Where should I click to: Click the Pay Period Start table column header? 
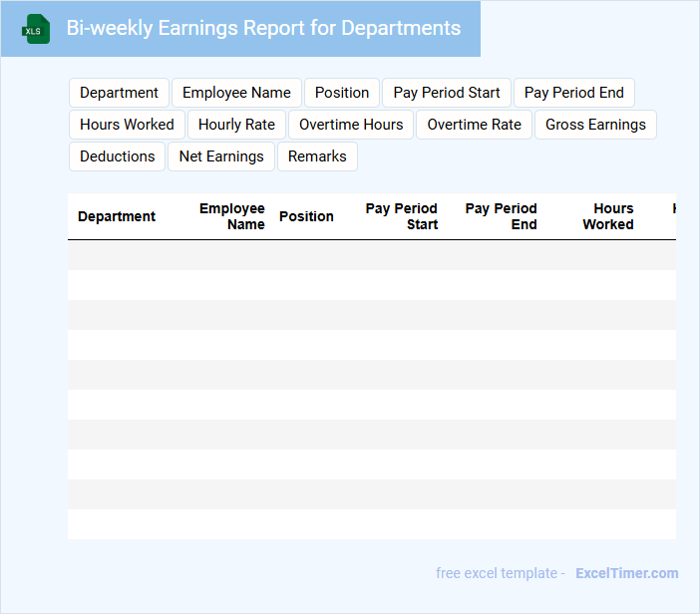coord(402,216)
